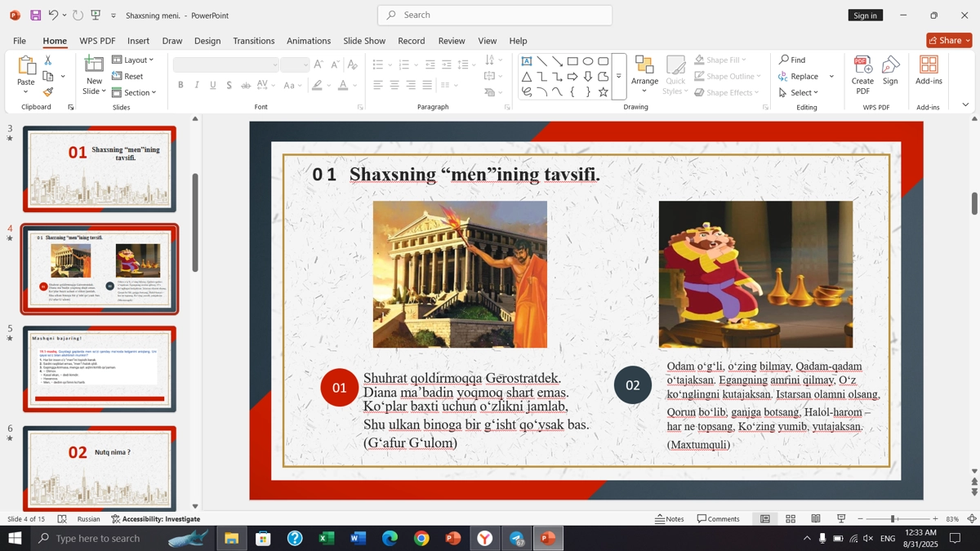Open the Add-ins icon
Viewport: 980px width, 551px height.
[x=929, y=70]
